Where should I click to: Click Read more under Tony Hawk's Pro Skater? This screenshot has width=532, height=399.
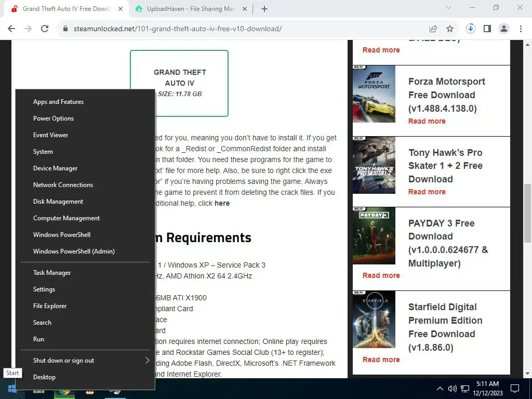point(427,192)
